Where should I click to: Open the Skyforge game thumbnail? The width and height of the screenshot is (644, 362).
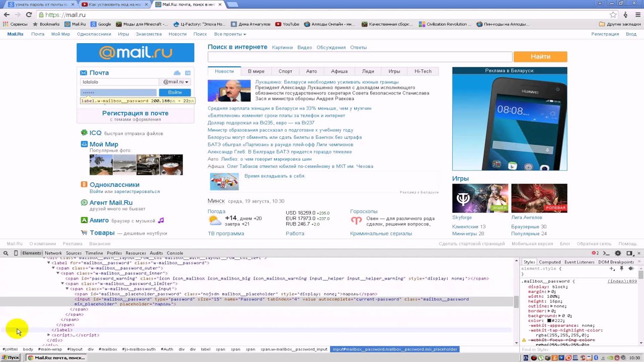[x=480, y=198]
